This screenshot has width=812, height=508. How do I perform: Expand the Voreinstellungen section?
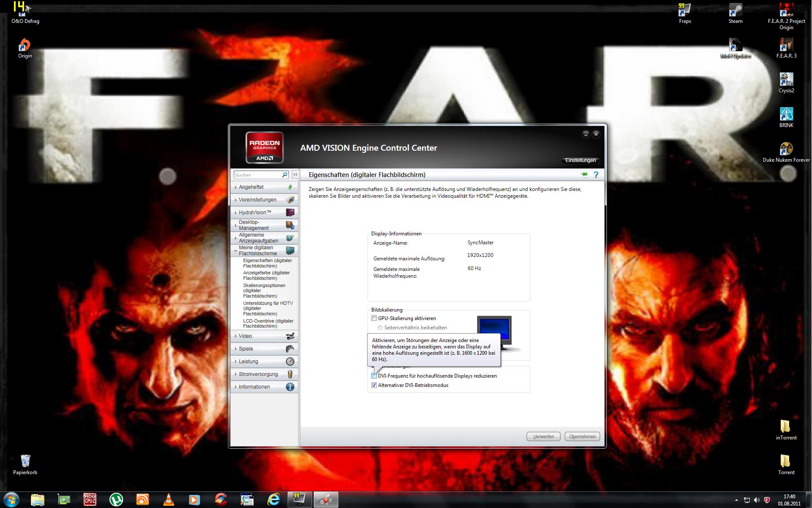(257, 200)
